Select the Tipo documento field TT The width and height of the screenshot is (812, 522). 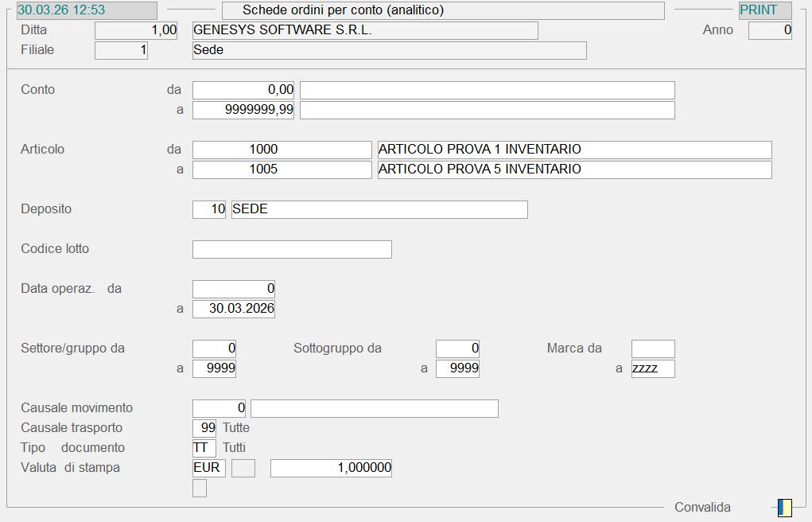204,448
